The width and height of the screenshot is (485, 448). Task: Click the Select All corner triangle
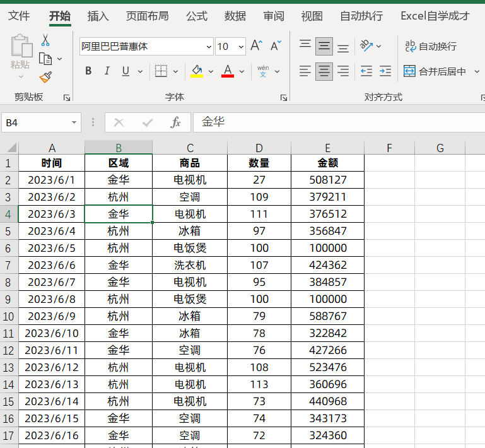tap(11, 148)
